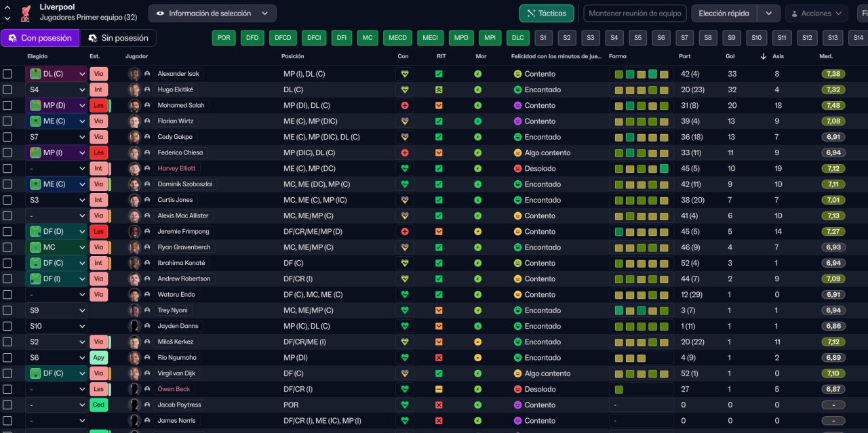Select the 'Con posesión' tab
This screenshot has width=868, height=433.
pyautogui.click(x=39, y=38)
